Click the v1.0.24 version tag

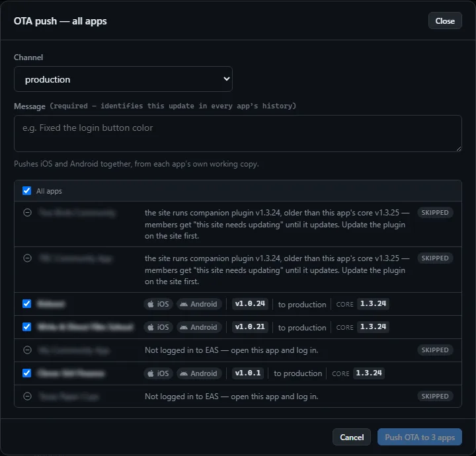[x=250, y=304]
